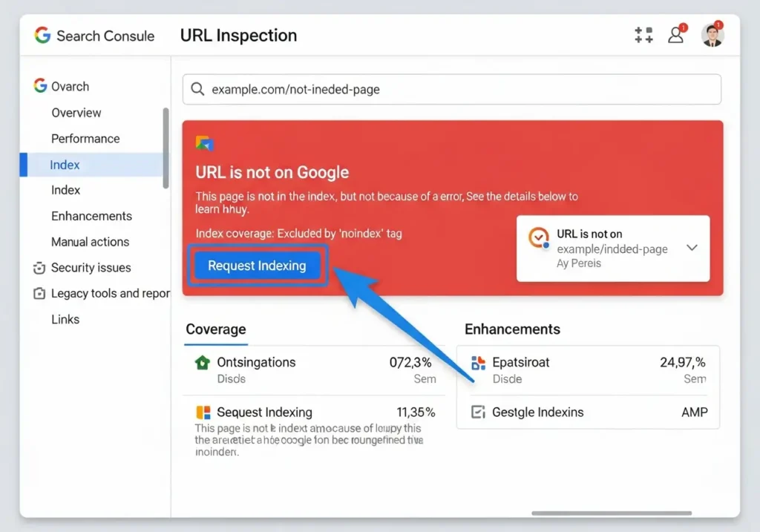
Task: Open the Overview sidebar item
Action: 76,113
